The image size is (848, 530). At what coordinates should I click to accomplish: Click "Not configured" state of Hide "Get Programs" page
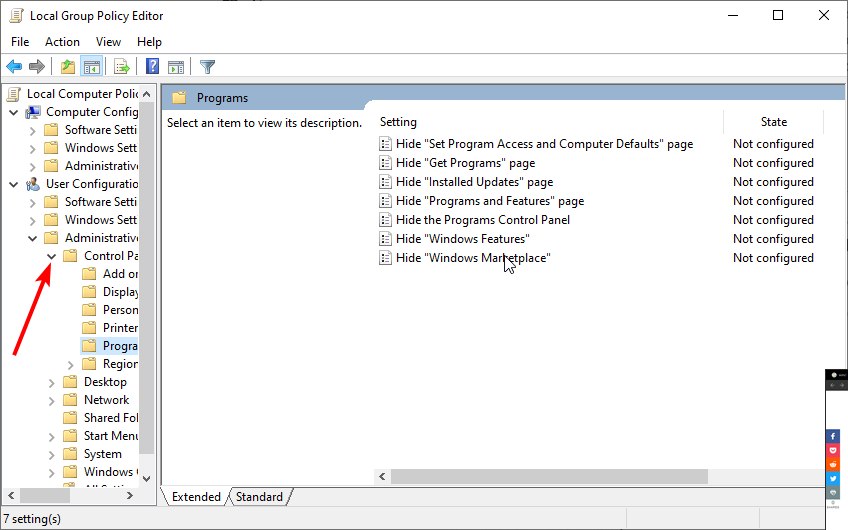(x=773, y=163)
